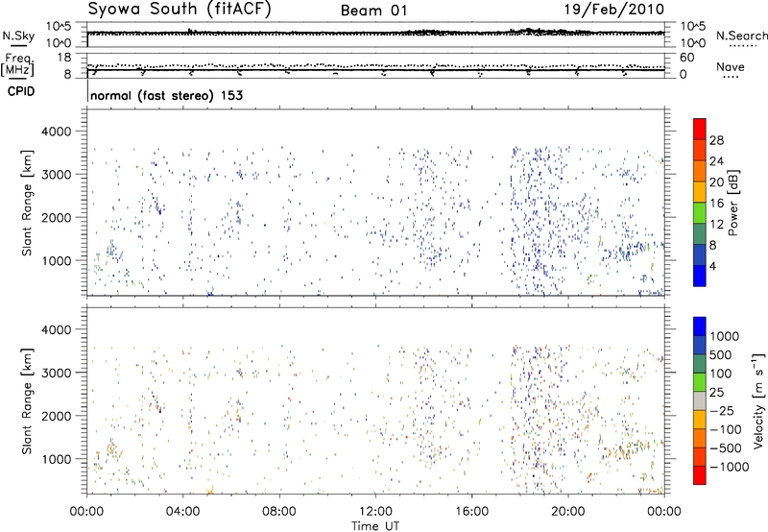
Task: Click the "08:00" time axis label
Action: (x=279, y=512)
